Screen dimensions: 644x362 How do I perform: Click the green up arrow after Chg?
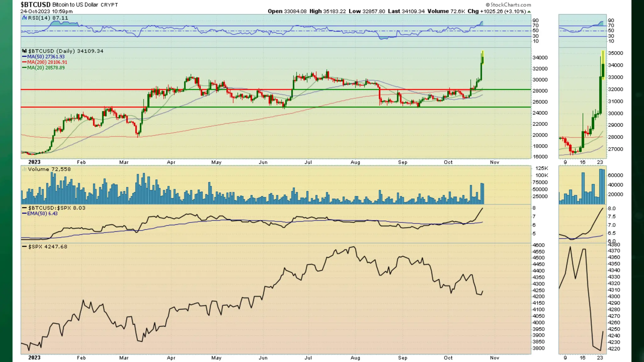[529, 12]
